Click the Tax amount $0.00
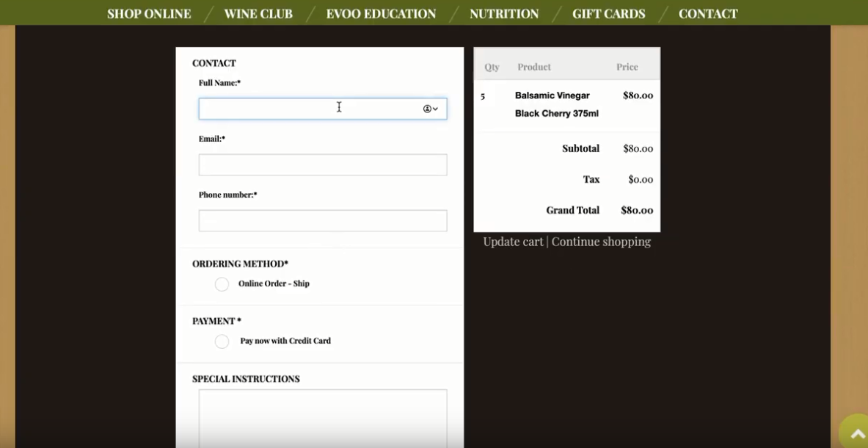Screen dimensions: 868x448 click(x=641, y=179)
